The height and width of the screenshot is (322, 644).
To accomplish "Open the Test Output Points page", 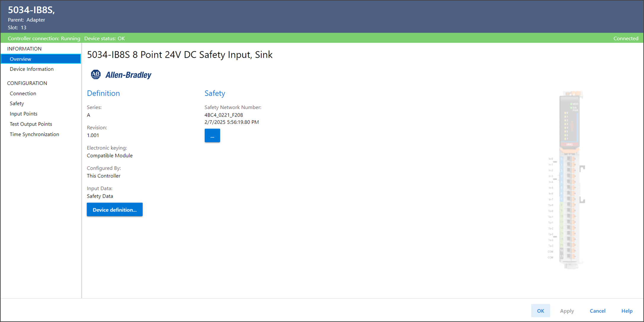I will point(31,124).
